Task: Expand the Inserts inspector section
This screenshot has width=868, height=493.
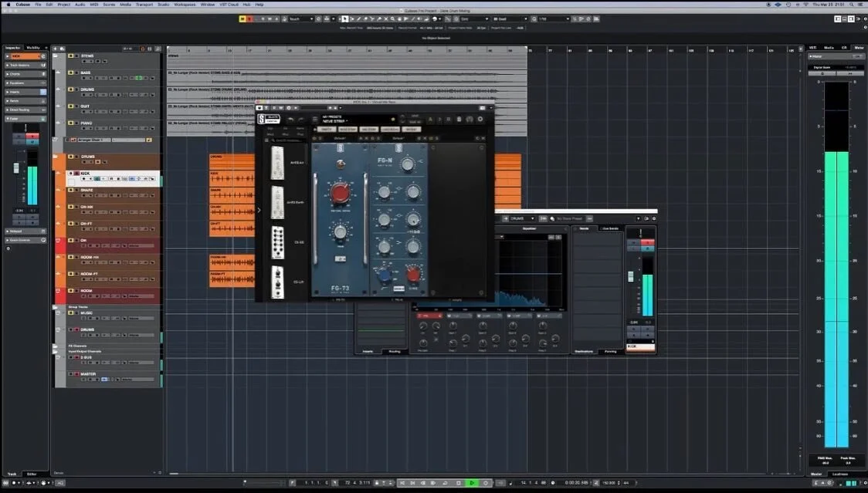Action: (x=25, y=92)
